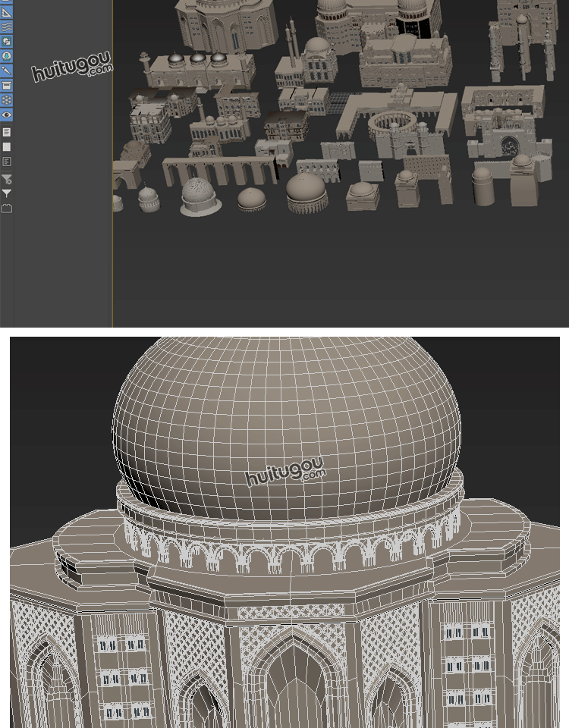Click the Display Bones icon
Viewport: 569px width, 728px height.
(x=6, y=71)
